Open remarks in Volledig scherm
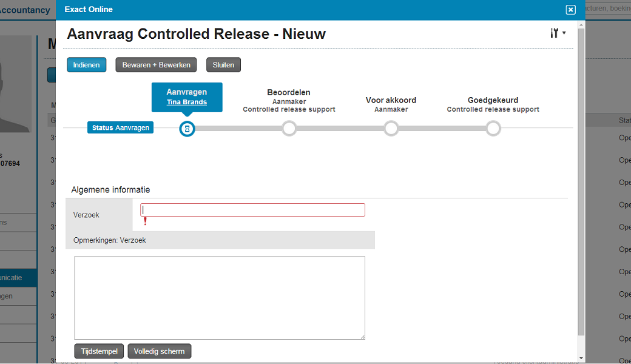Screen dimensions: 631x364 click(x=160, y=351)
